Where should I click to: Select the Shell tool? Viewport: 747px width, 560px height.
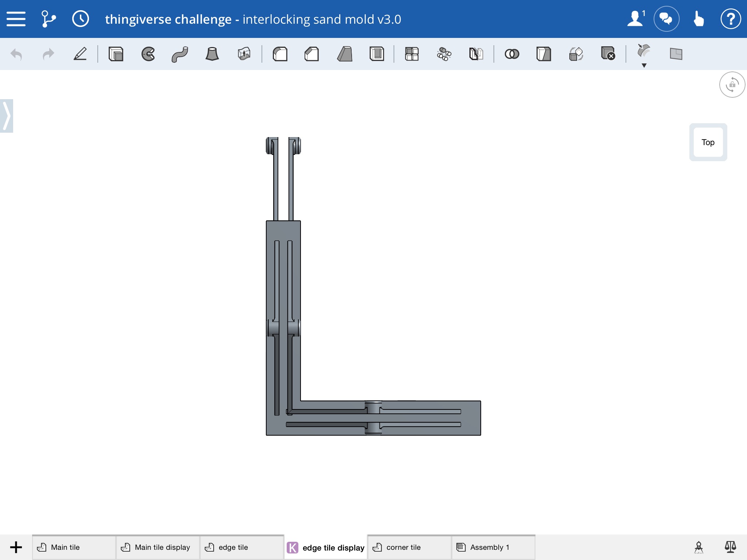click(377, 54)
